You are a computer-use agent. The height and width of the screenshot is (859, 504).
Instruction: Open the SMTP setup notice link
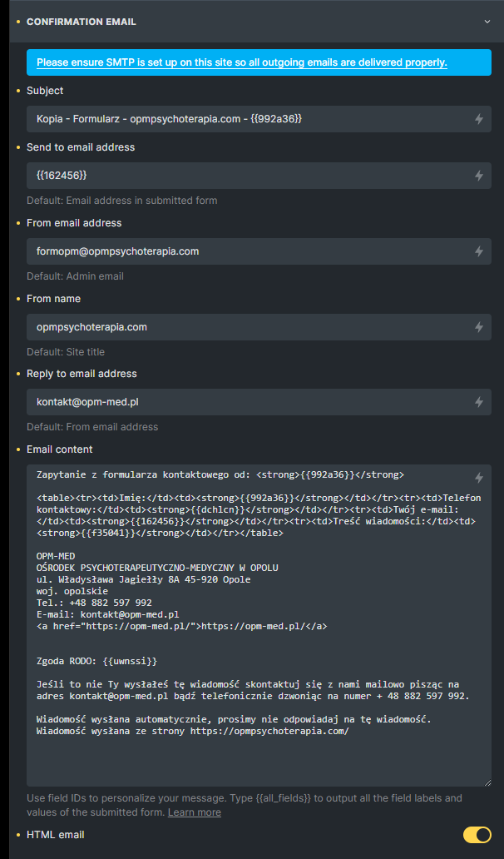tap(242, 62)
